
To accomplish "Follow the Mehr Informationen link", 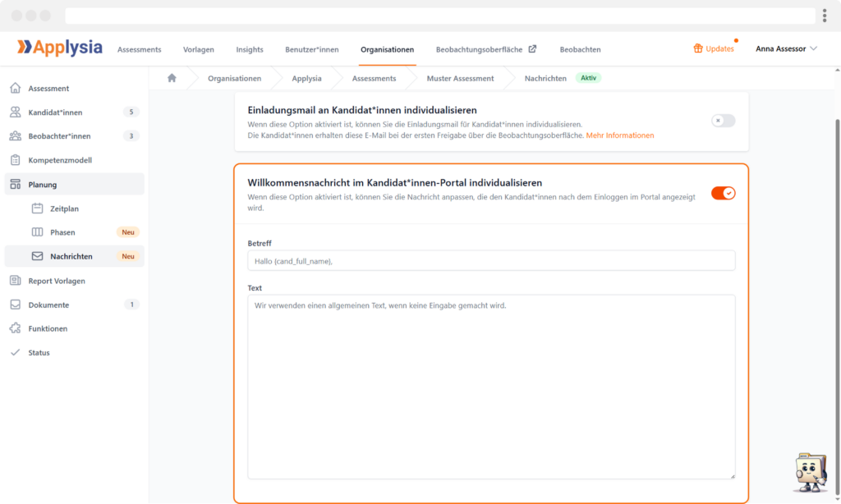I will pyautogui.click(x=619, y=135).
